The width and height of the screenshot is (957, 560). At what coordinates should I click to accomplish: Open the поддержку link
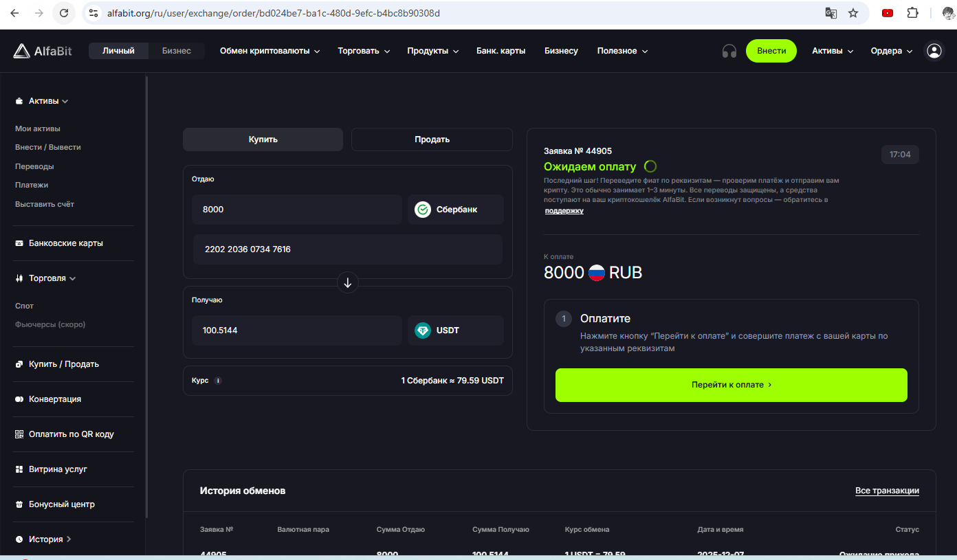click(x=564, y=211)
